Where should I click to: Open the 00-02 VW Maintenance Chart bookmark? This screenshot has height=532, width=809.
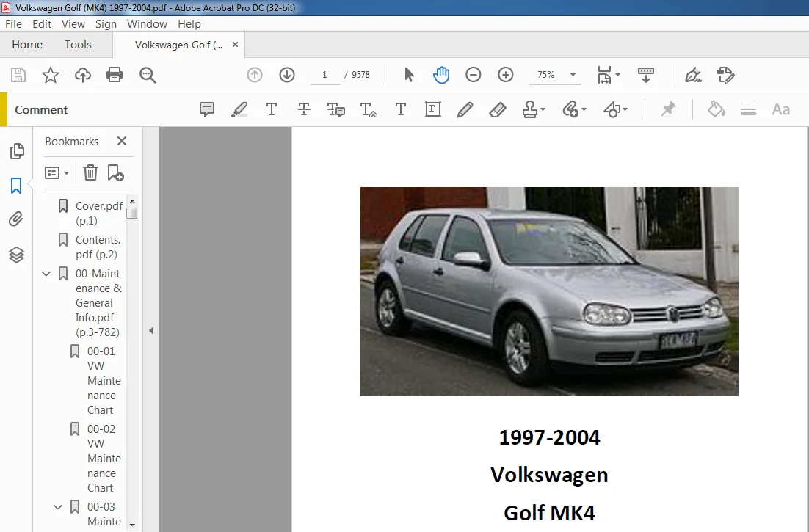(104, 459)
